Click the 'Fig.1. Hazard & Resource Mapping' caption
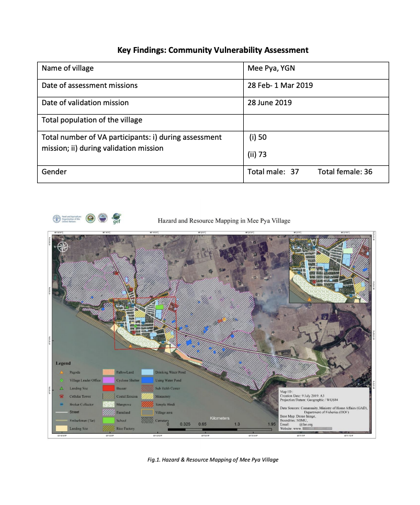This screenshot has height=505, width=420. [x=213, y=459]
